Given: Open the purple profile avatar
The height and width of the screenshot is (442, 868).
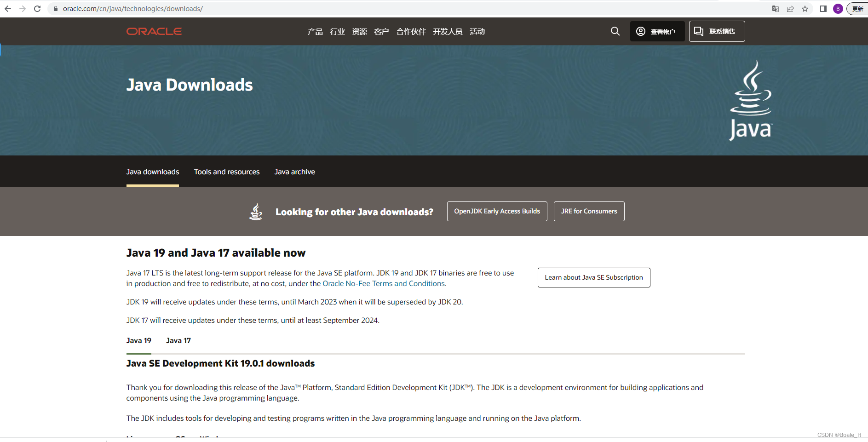Looking at the screenshot, I should tap(838, 9).
